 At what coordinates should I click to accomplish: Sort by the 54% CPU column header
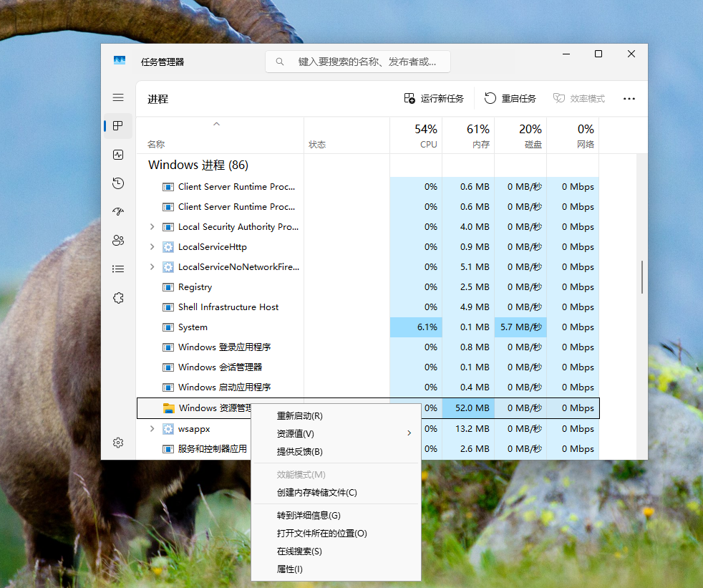(416, 135)
